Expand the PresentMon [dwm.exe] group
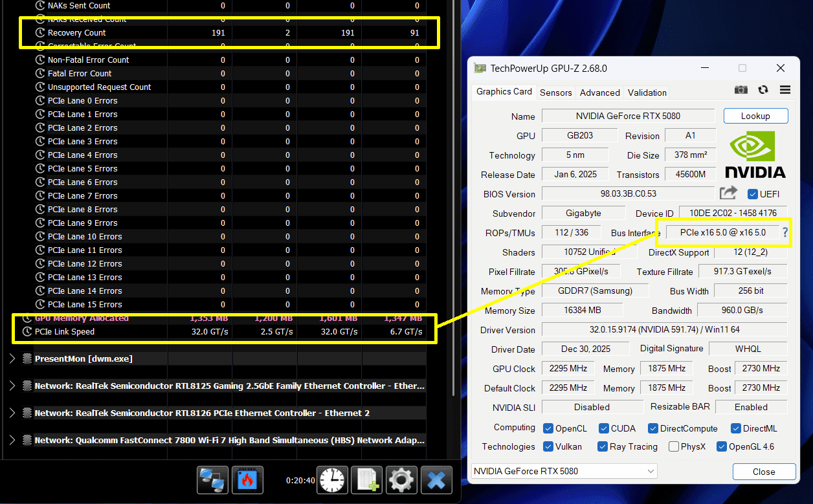The width and height of the screenshot is (813, 504). 12,358
